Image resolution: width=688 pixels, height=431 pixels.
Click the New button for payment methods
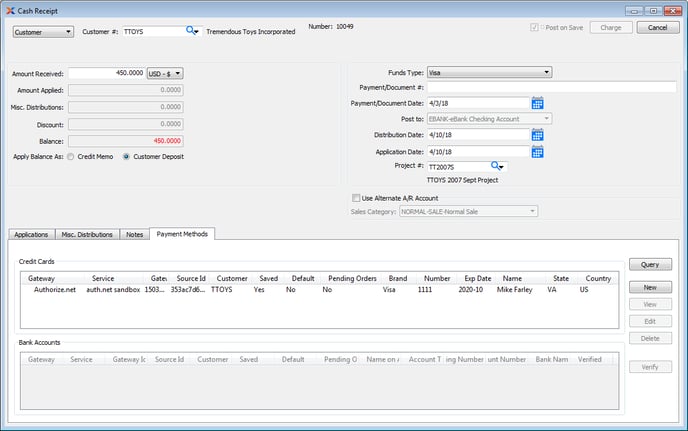[649, 287]
